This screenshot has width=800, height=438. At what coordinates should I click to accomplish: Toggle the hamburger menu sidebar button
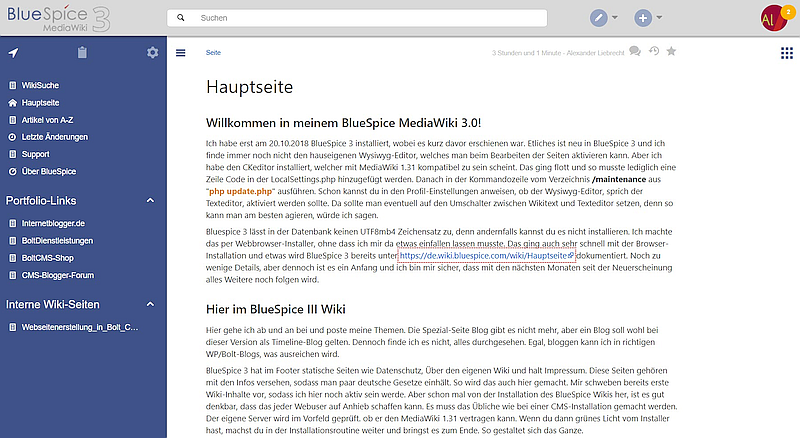[x=181, y=53]
